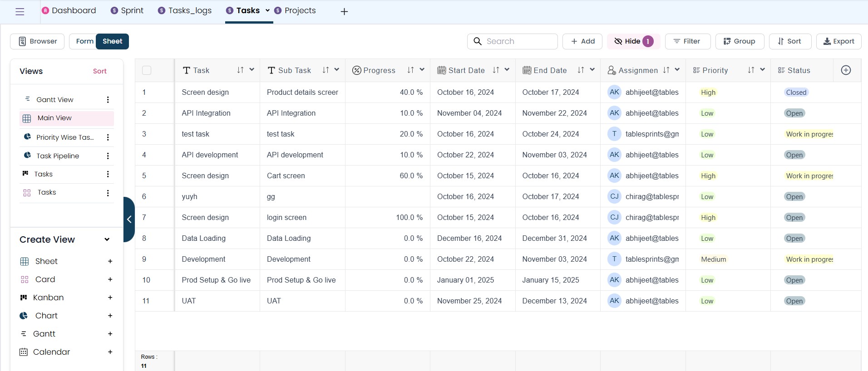Switch to Form mode
This screenshot has height=371, width=868.
(x=84, y=41)
